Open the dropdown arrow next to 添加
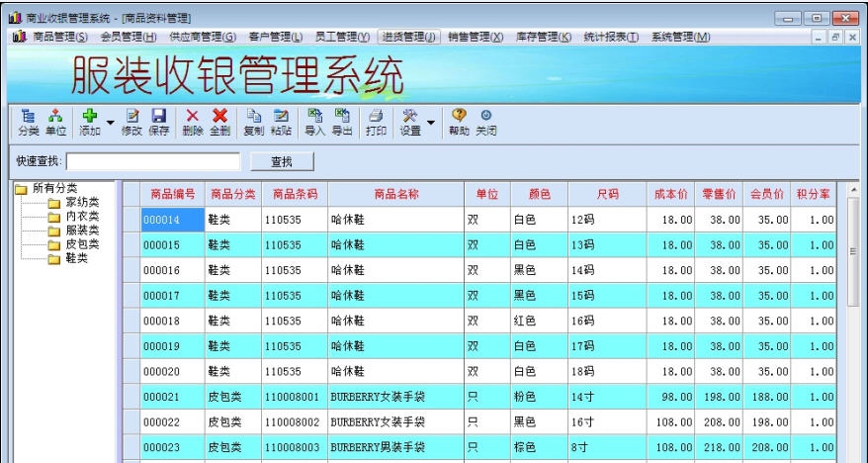 click(x=111, y=124)
